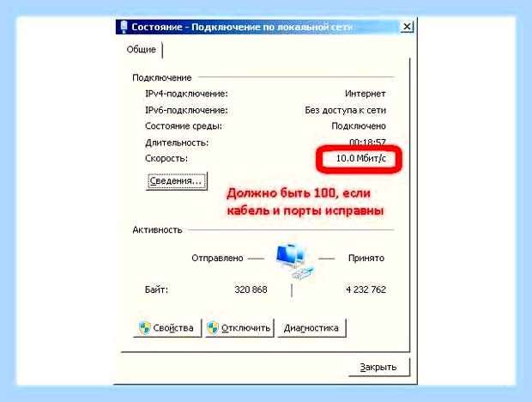Click the Отправлено label
The image size is (532, 402).
coord(217,258)
